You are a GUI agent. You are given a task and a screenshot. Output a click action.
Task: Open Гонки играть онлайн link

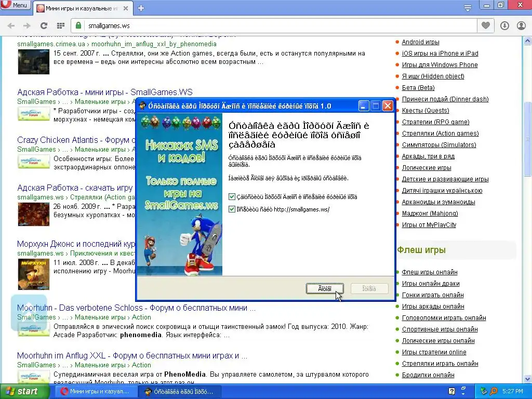(433, 295)
